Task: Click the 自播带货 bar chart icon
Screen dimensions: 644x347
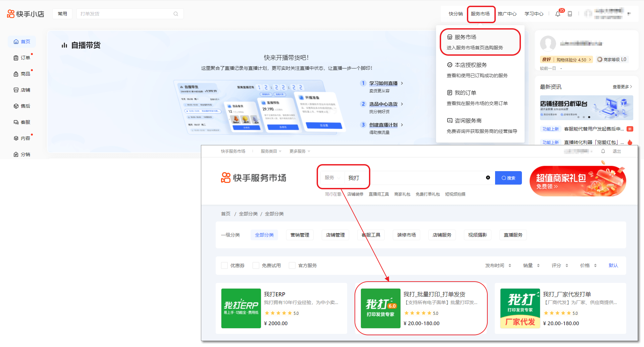Action: click(64, 45)
